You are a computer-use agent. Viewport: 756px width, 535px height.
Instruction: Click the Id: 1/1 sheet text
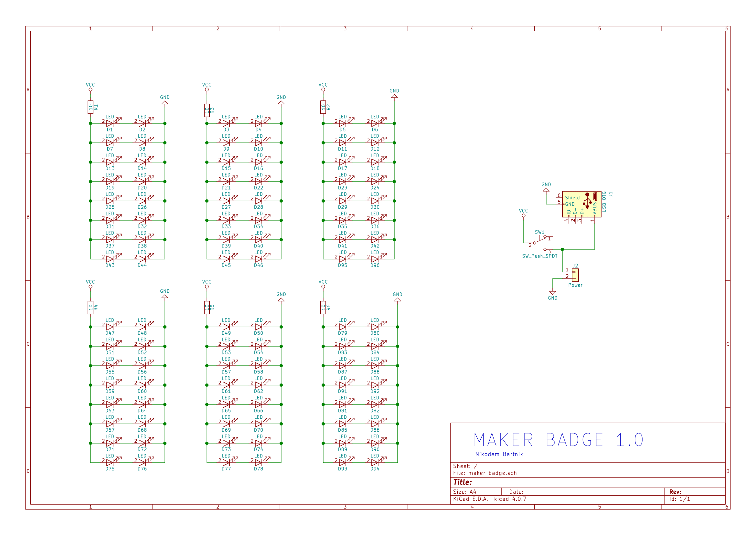coord(679,499)
